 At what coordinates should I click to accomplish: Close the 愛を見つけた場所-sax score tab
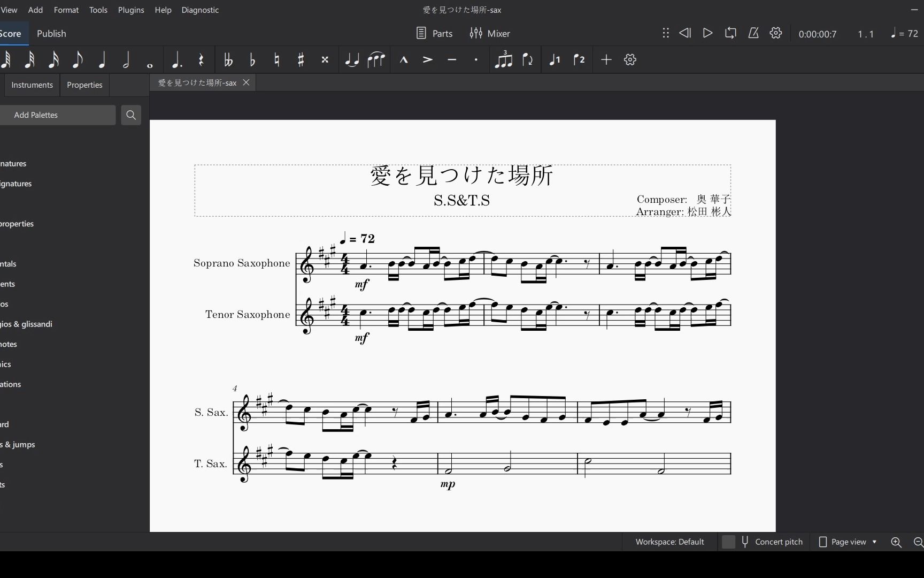point(246,82)
